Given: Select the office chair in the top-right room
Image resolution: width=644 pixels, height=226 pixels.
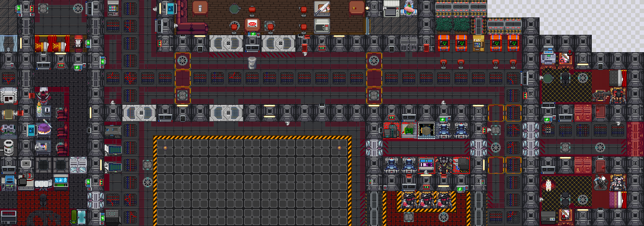Looking at the screenshot, I should tap(566, 78).
